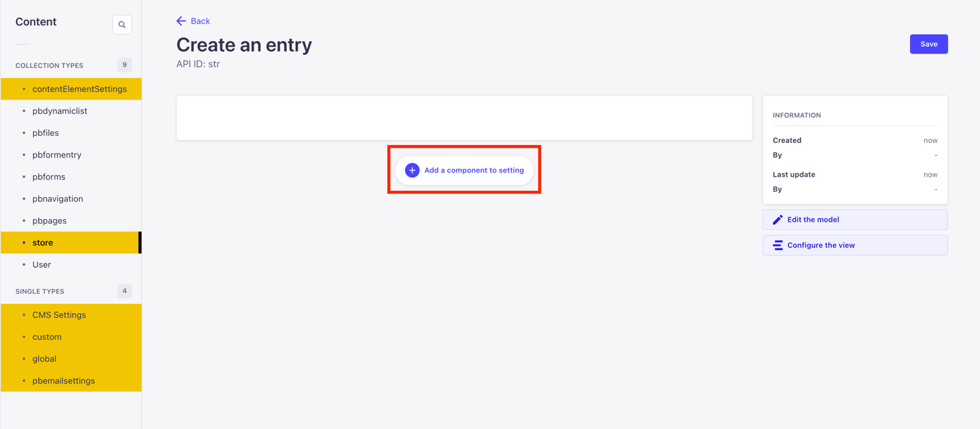Switch to the global single type
The height and width of the screenshot is (429, 980).
click(x=44, y=358)
